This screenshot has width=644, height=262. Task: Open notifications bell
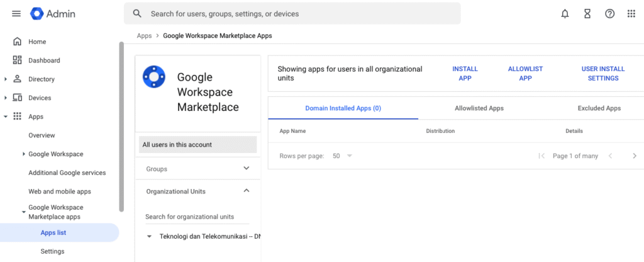tap(565, 14)
